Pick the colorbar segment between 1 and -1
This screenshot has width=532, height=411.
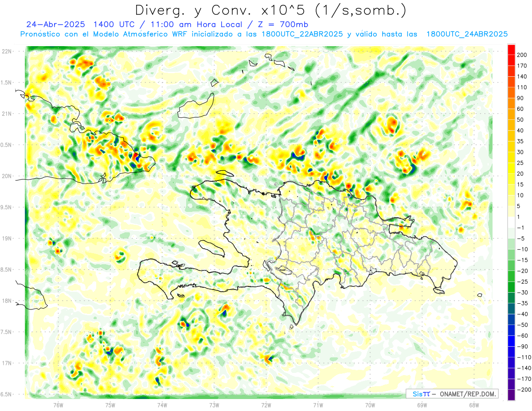coord(511,222)
